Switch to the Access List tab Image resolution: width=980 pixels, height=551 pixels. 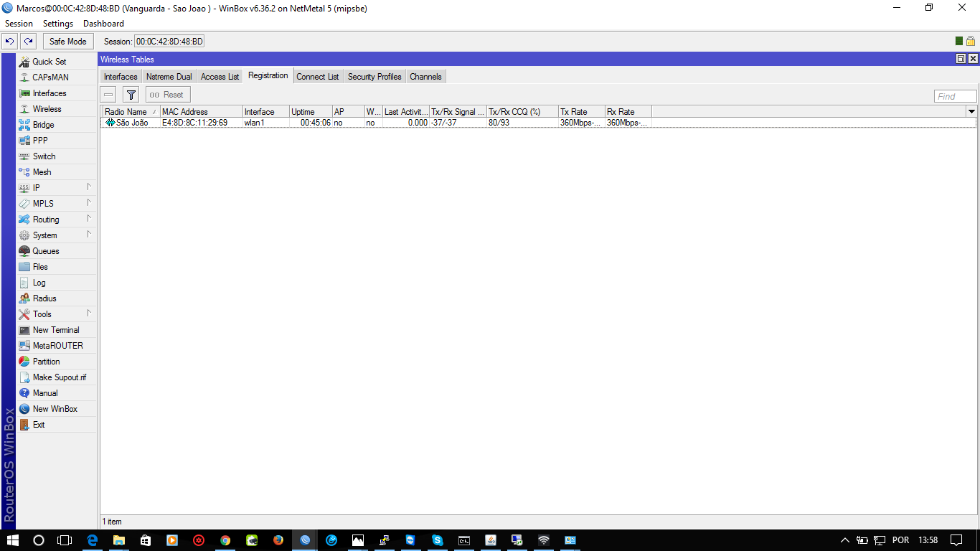[220, 77]
